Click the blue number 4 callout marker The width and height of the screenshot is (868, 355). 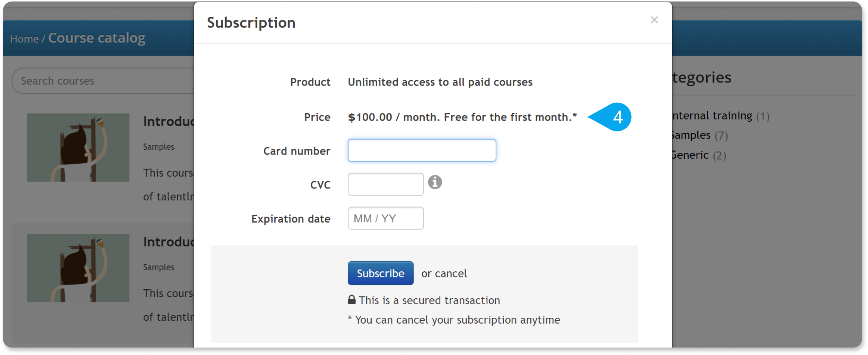point(611,117)
